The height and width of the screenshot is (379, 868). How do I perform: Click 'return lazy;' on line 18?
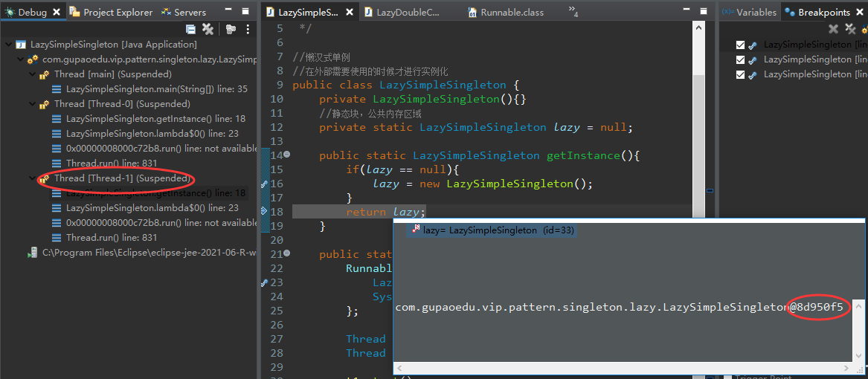(x=386, y=212)
